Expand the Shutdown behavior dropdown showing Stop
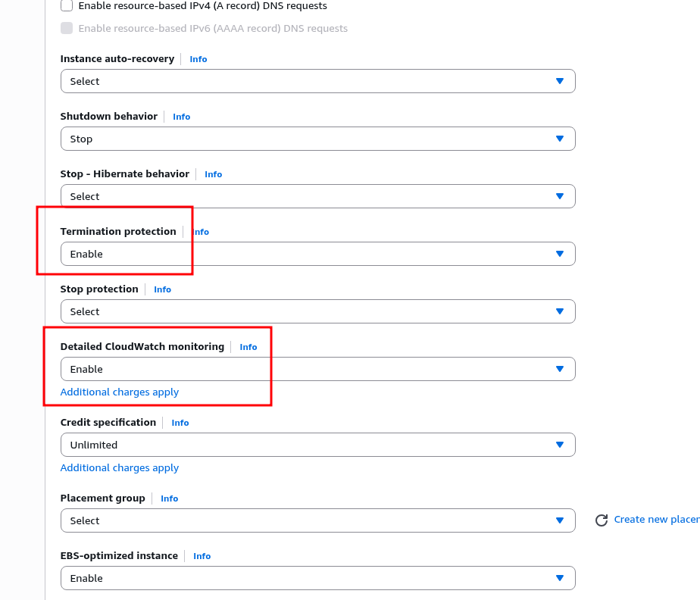Viewport: 700px width, 600px height. pos(317,139)
